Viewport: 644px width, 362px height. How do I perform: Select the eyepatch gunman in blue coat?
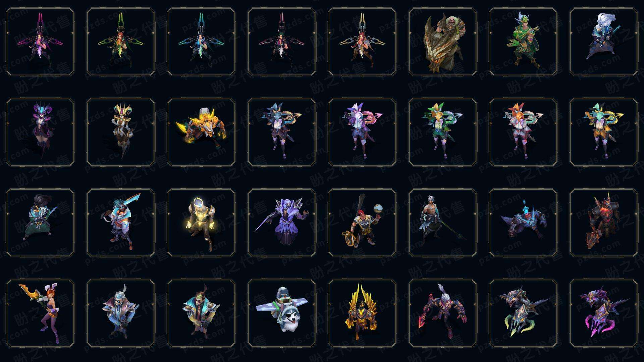tap(121, 313)
